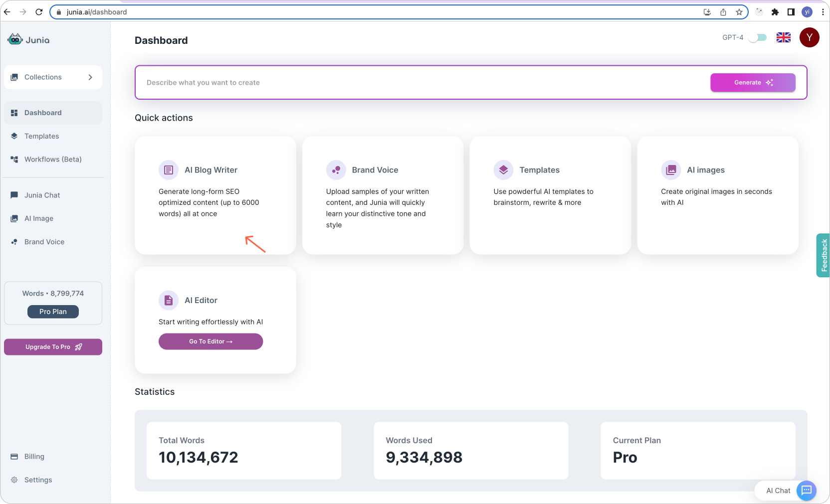Click the AI Editor document icon
This screenshot has height=504, width=830.
pyautogui.click(x=169, y=300)
